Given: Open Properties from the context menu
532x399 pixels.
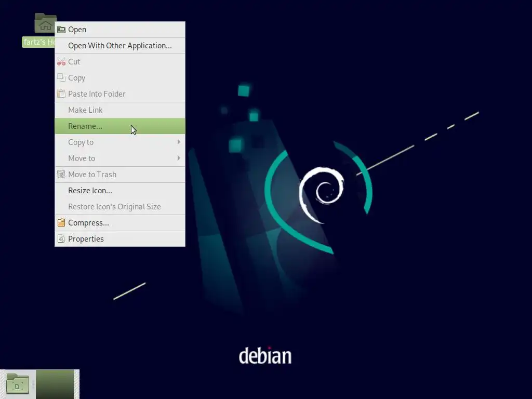Looking at the screenshot, I should click(x=120, y=239).
